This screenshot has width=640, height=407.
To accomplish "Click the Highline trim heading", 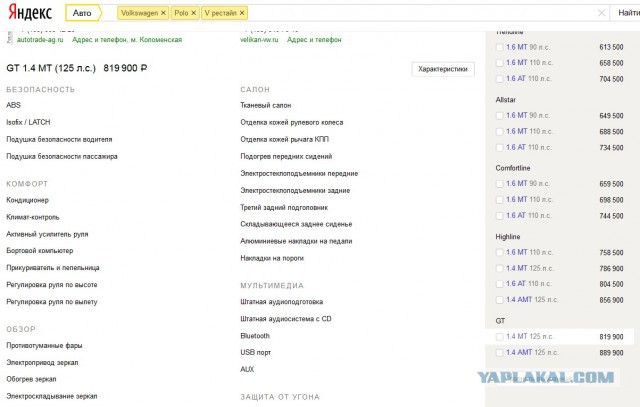I will 508,236.
